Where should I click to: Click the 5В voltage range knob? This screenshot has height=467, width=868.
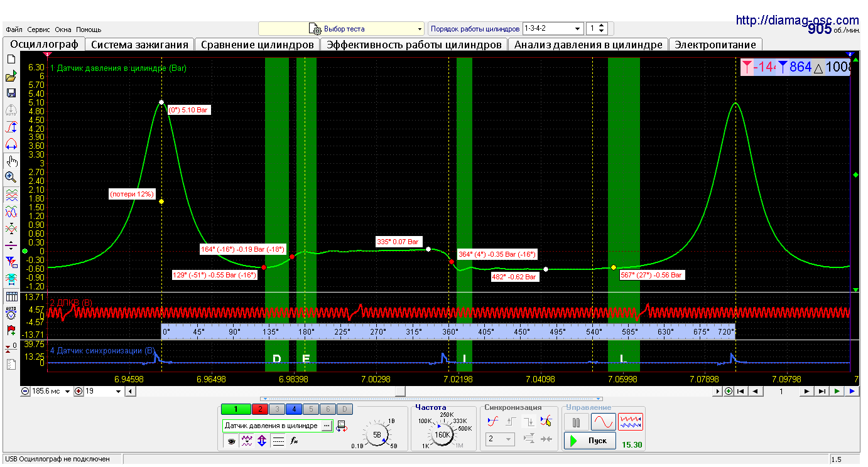click(x=376, y=434)
